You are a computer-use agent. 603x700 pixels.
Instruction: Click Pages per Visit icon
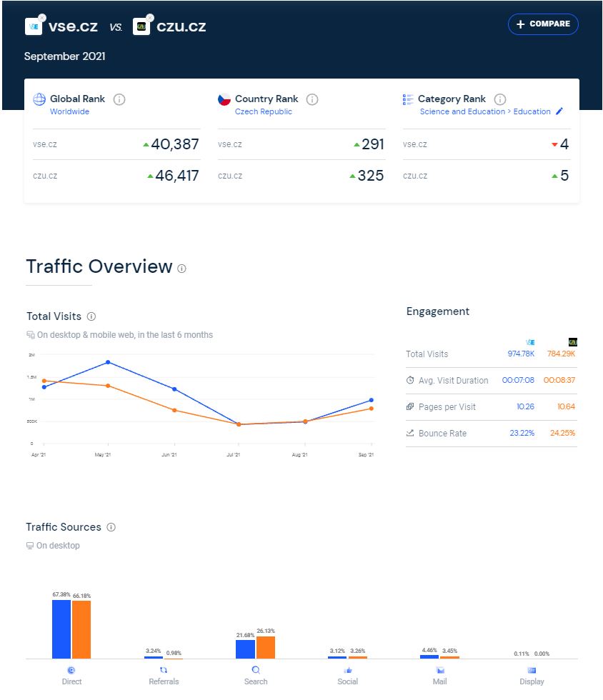[x=410, y=406]
